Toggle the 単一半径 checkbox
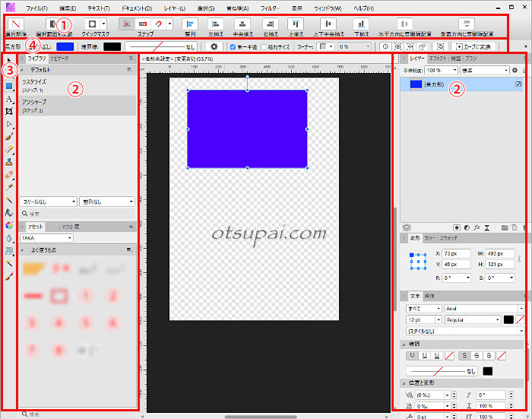The width and height of the screenshot is (532, 419). [233, 46]
